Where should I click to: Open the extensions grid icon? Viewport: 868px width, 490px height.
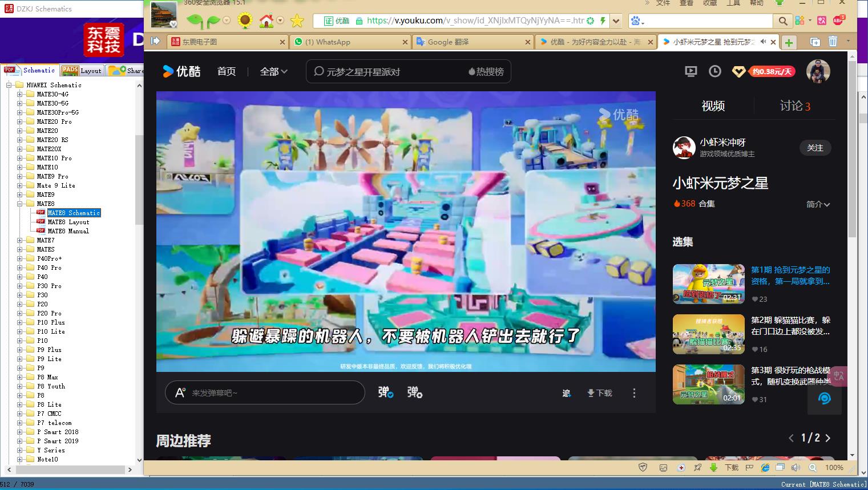[x=800, y=21]
